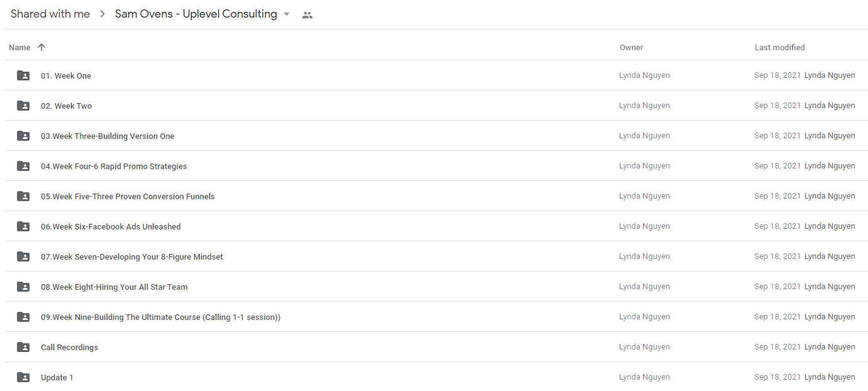The width and height of the screenshot is (868, 391).
Task: Click owner Lynda Nguyen in 01. Week One row
Action: click(644, 75)
